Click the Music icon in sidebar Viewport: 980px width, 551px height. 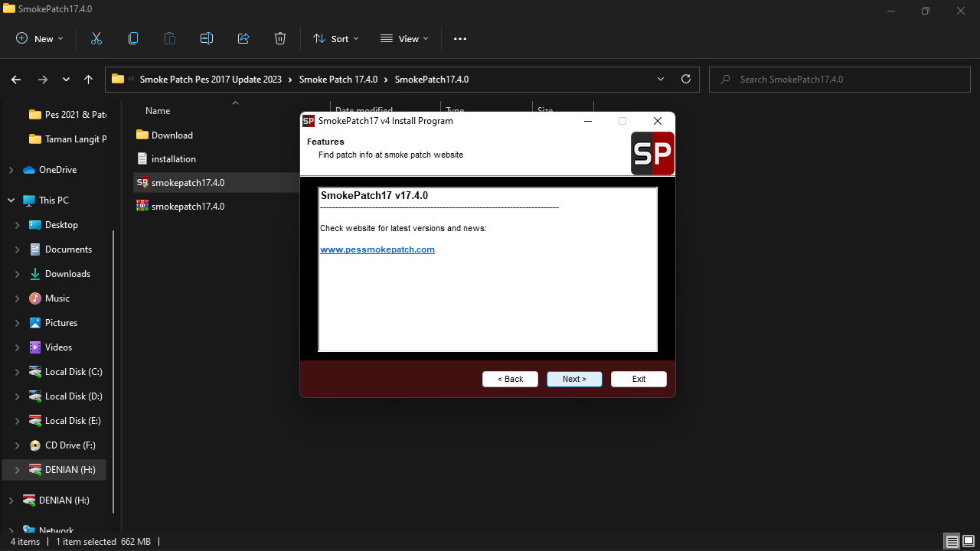pos(35,298)
